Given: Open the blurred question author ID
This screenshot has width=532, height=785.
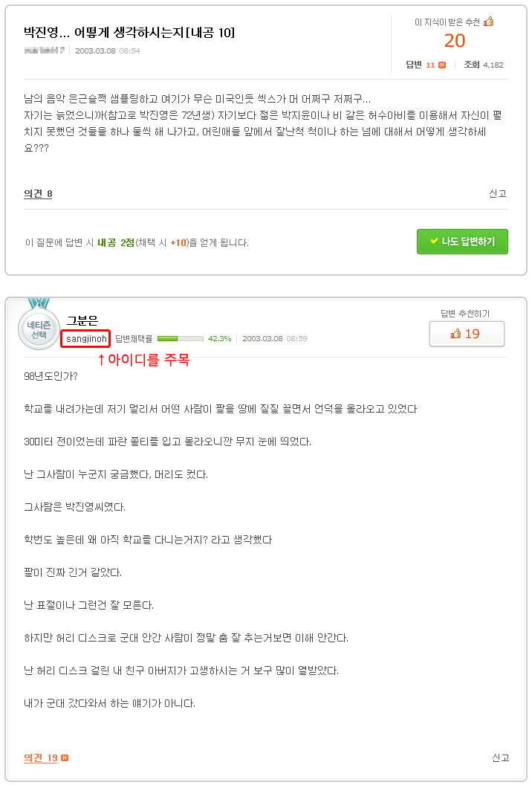Looking at the screenshot, I should coord(44,51).
